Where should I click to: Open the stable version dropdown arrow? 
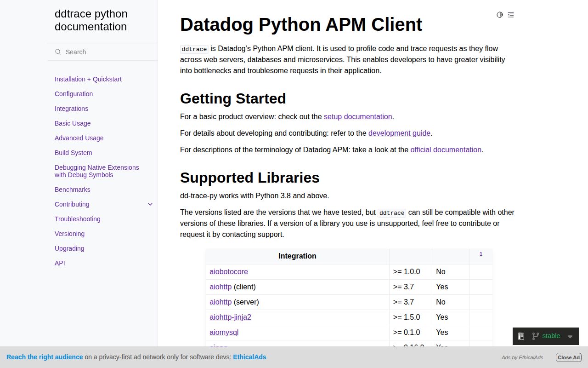tap(570, 337)
